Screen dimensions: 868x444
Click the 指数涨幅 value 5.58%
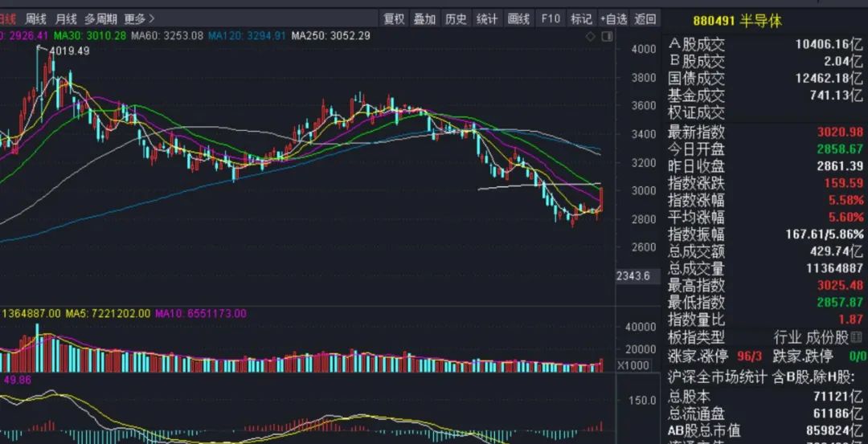pos(845,200)
